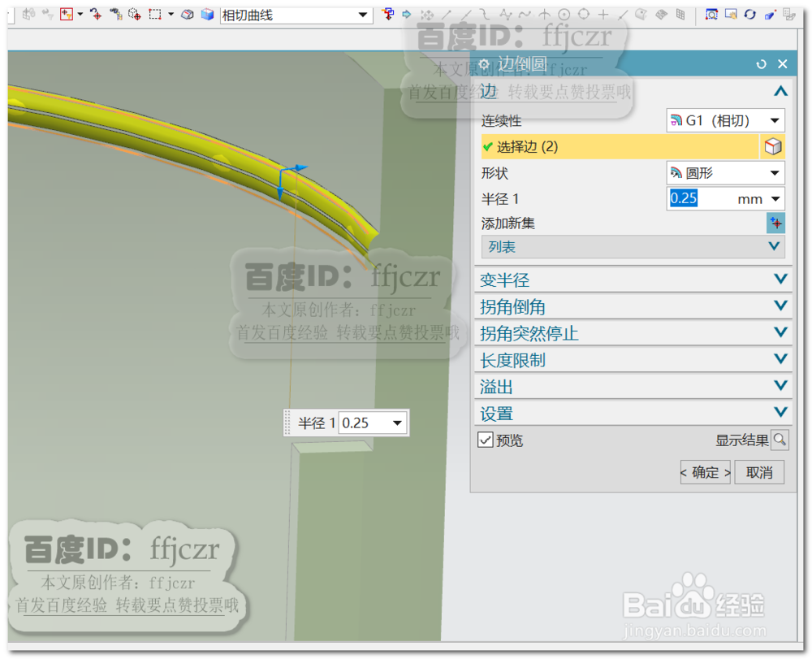Image resolution: width=812 pixels, height=659 pixels.
Task: Click the body selection icon with red mark
Action: 188,14
